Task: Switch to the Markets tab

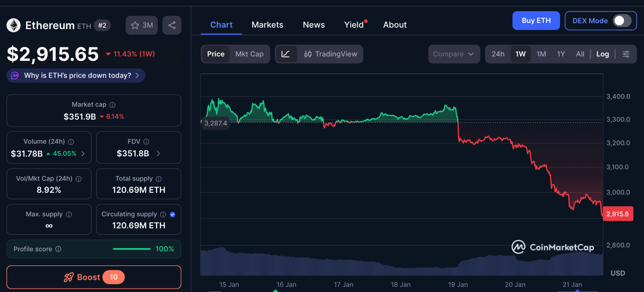Action: (267, 25)
